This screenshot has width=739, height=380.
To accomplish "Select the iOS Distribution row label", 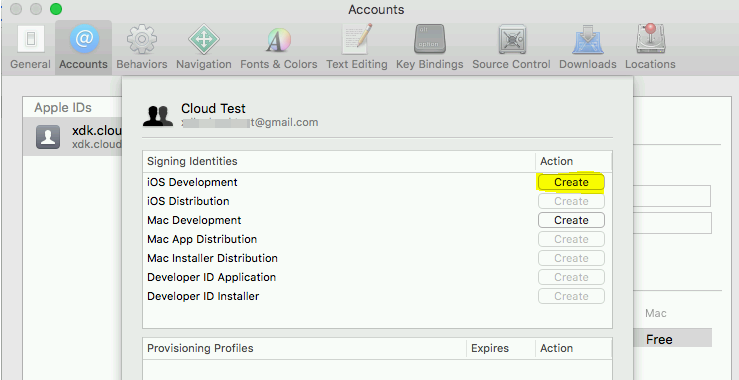I will 188,201.
